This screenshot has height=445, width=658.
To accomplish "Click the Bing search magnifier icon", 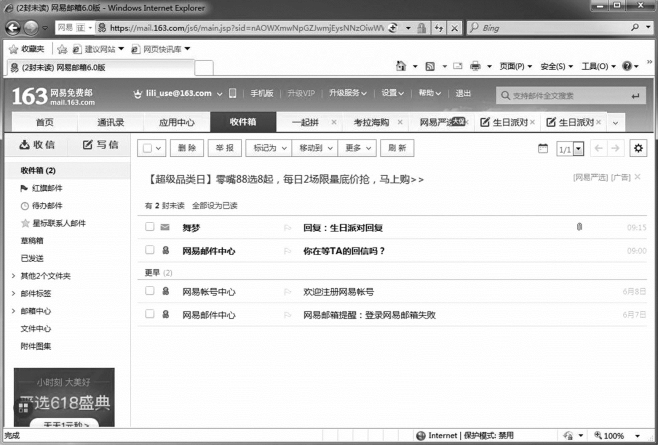I will (x=635, y=28).
